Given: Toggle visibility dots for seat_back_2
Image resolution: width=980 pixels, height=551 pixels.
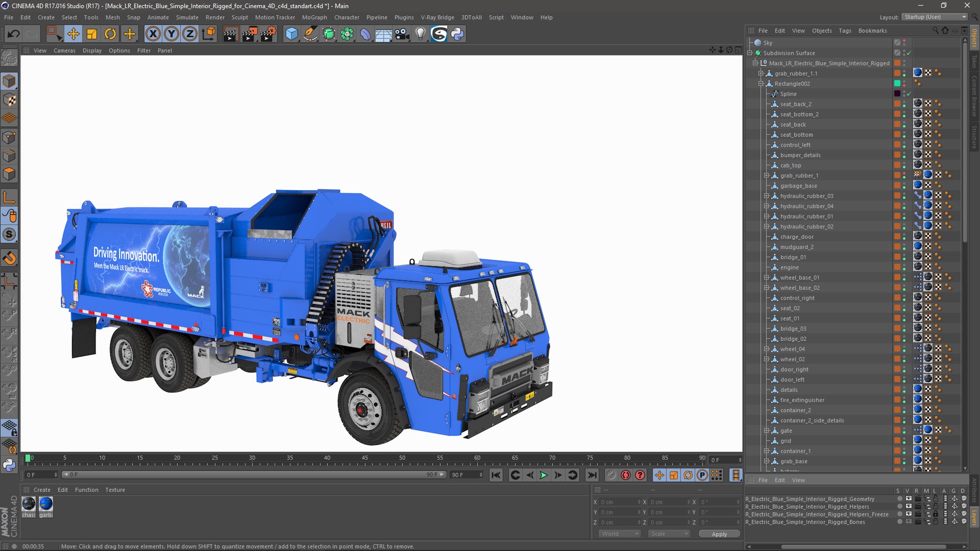Looking at the screenshot, I should (x=904, y=104).
